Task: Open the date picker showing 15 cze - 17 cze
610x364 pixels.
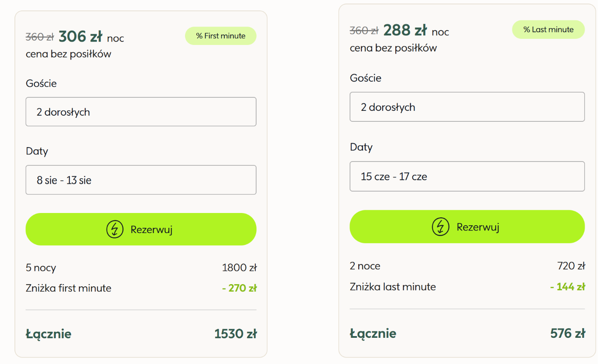Action: point(467,176)
